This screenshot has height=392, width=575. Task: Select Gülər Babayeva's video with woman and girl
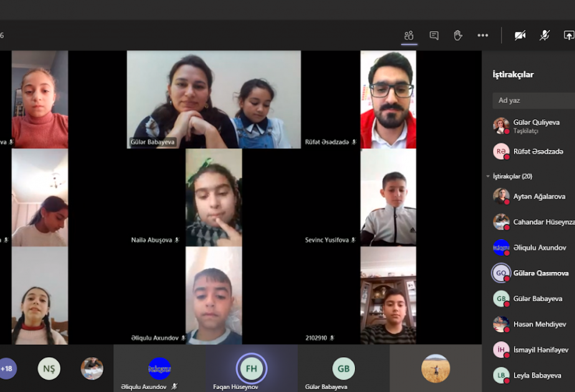click(214, 100)
